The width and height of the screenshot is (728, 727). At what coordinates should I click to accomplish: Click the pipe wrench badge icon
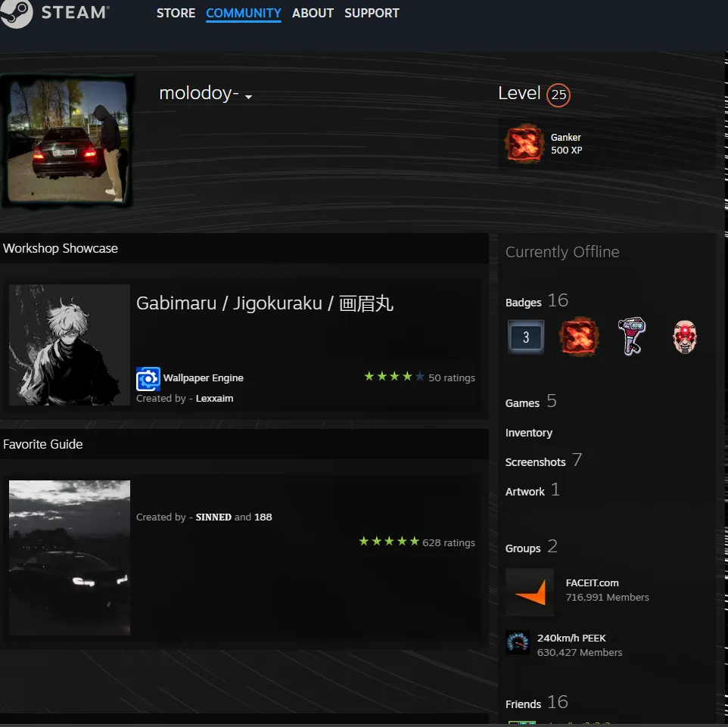632,336
